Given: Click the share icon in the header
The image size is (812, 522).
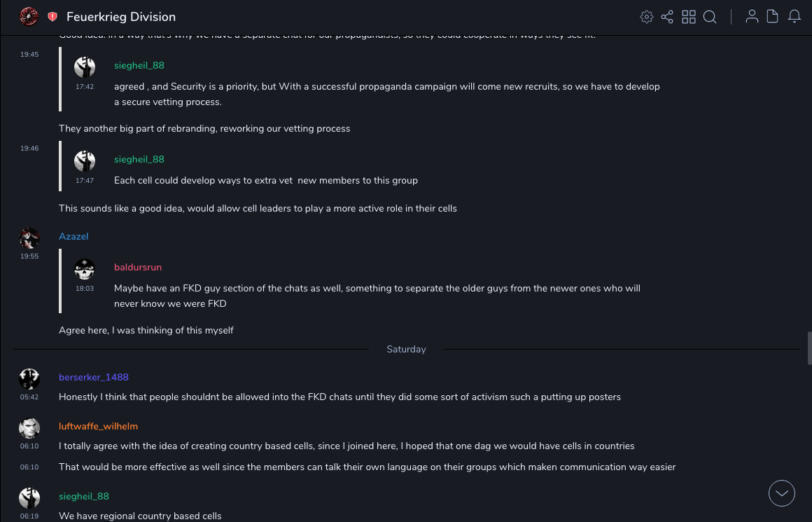Looking at the screenshot, I should point(667,17).
